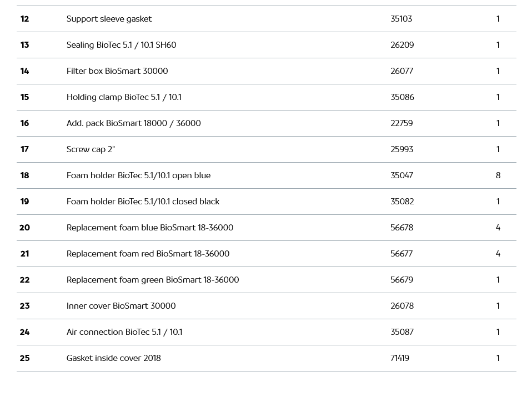Select "Foam holder BioTec 5.1/10.1 closed black"
This screenshot has width=532, height=397.
(x=143, y=202)
